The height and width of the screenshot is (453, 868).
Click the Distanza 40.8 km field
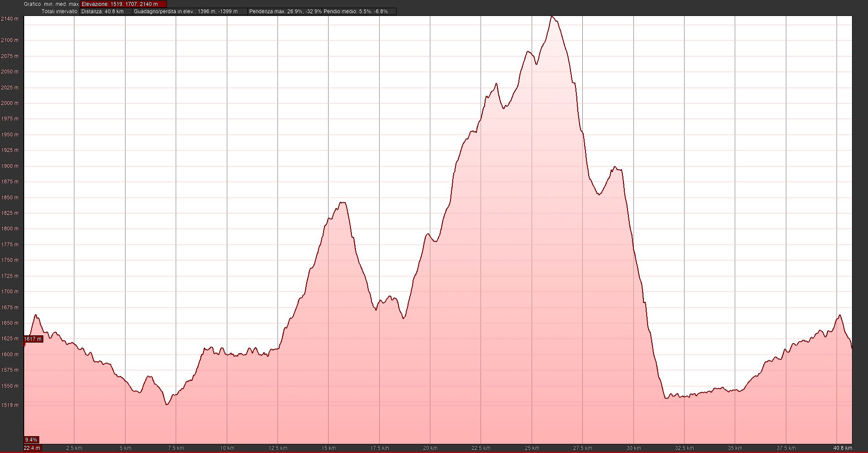106,11
